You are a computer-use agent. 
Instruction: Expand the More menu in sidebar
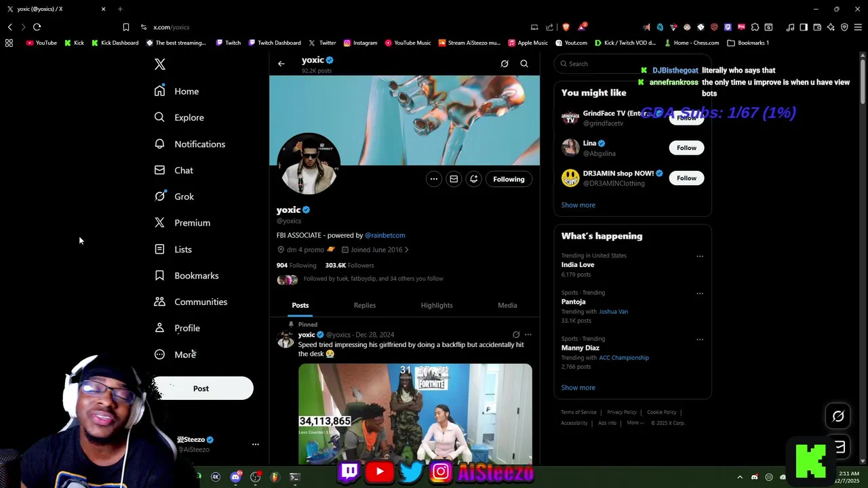coord(175,354)
